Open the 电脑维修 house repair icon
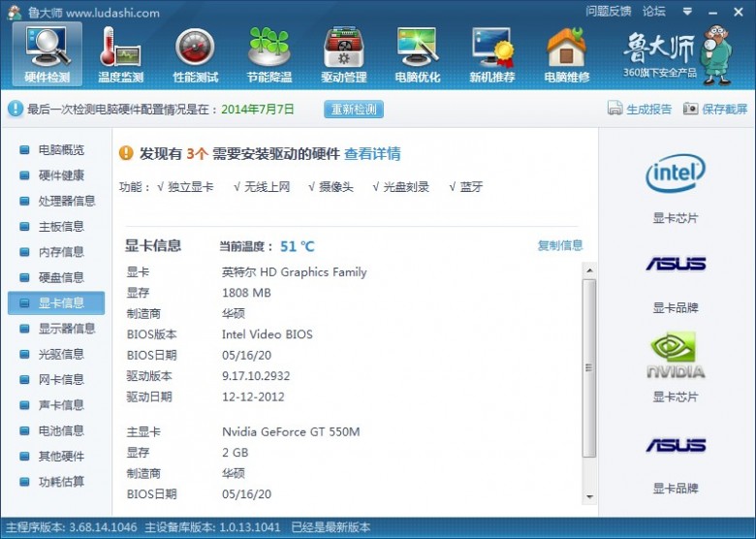This screenshot has width=756, height=539. (x=567, y=54)
